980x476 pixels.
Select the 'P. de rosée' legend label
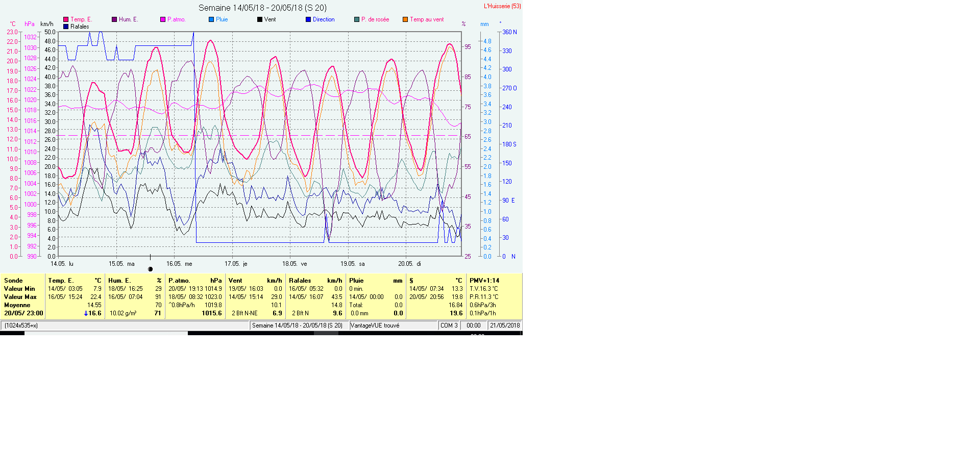click(x=375, y=19)
